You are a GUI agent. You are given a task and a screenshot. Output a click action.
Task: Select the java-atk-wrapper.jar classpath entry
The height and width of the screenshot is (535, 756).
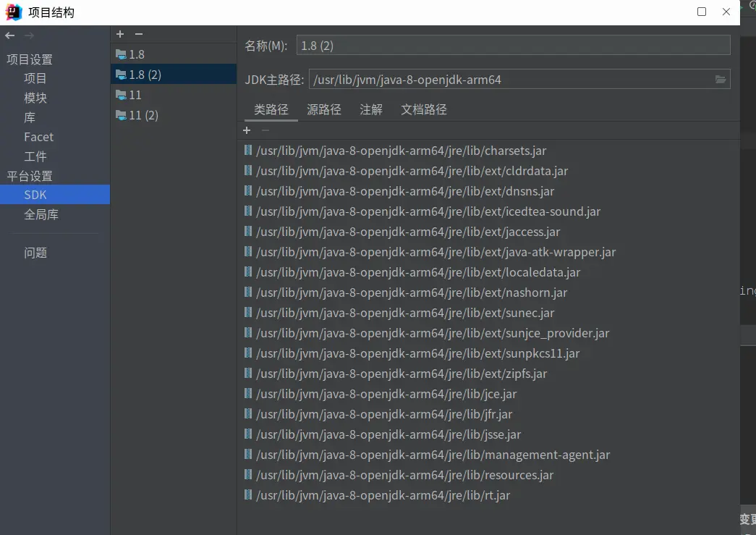click(x=489, y=252)
